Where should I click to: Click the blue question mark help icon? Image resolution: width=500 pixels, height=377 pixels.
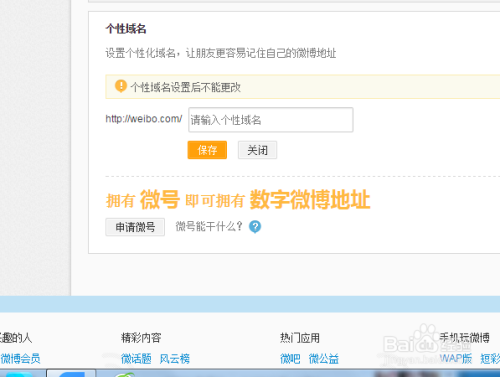255,227
